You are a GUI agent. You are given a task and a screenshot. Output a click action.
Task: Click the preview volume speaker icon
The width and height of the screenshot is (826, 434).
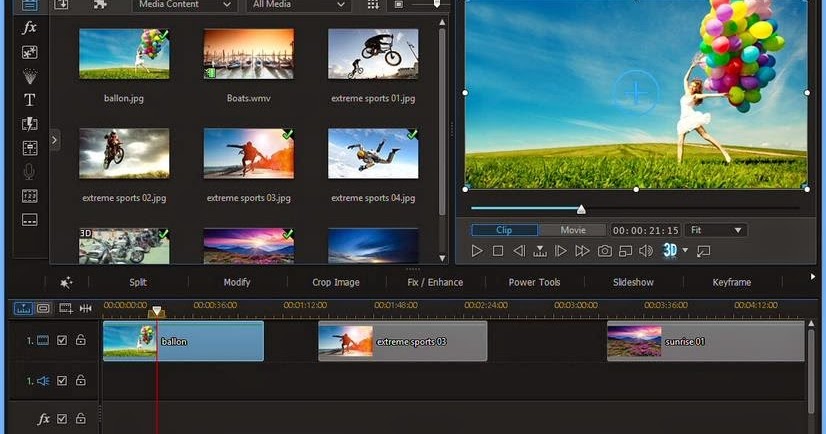(x=646, y=251)
